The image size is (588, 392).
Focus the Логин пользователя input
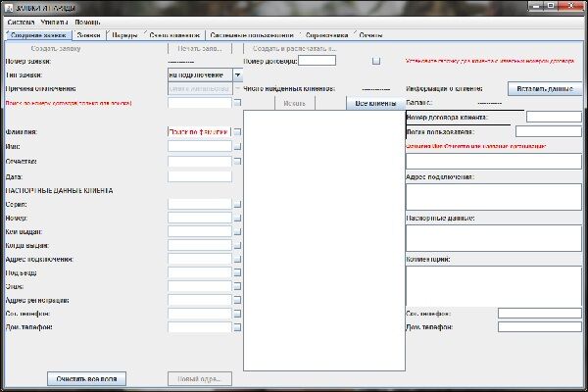[x=549, y=131]
